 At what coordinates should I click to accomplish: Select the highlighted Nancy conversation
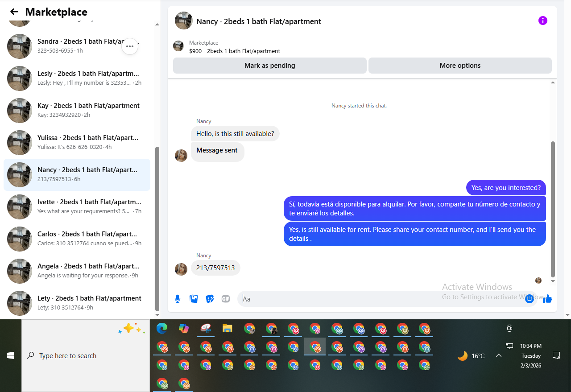pyautogui.click(x=77, y=174)
